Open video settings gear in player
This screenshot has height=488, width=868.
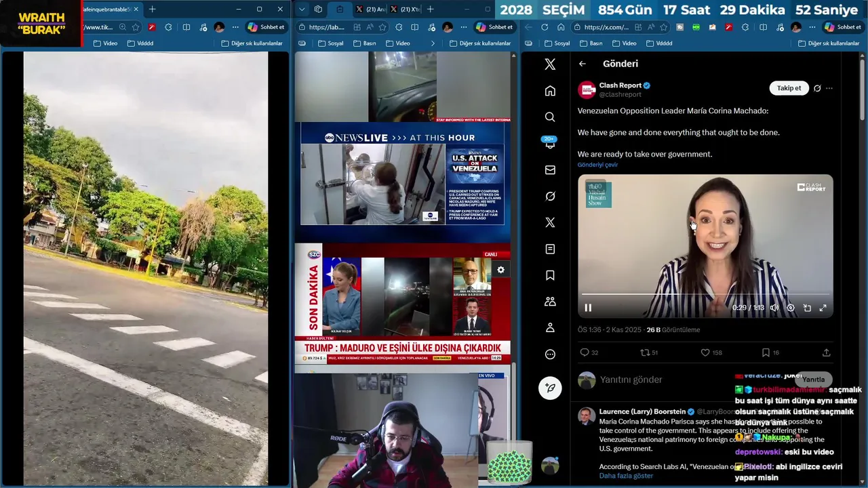click(791, 308)
